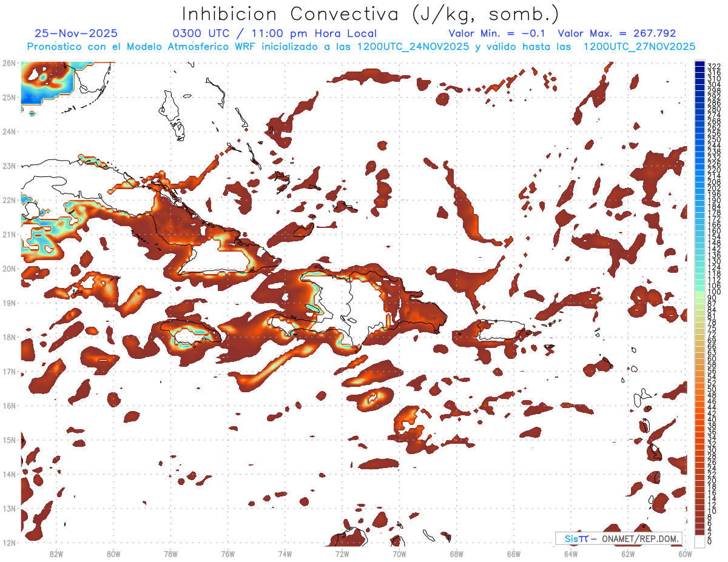728x562 pixels.
Task: Click the '23N' latitude label
Action: click(x=9, y=166)
